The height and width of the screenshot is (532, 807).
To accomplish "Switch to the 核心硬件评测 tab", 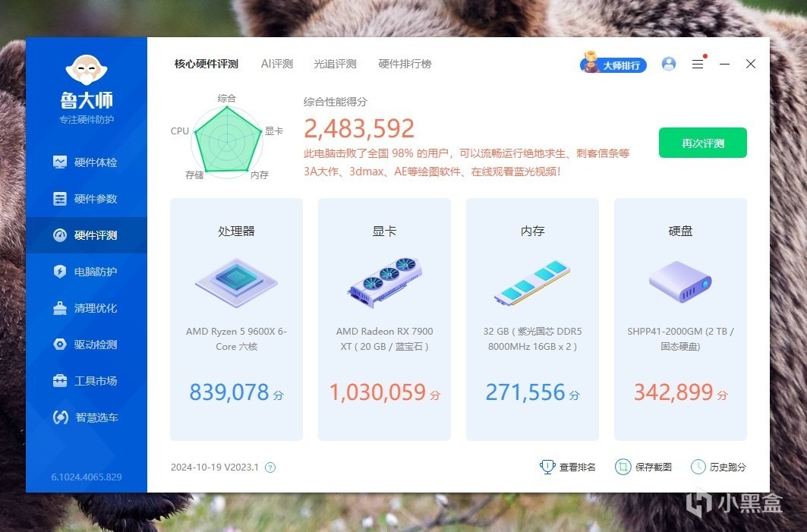I will pyautogui.click(x=206, y=64).
